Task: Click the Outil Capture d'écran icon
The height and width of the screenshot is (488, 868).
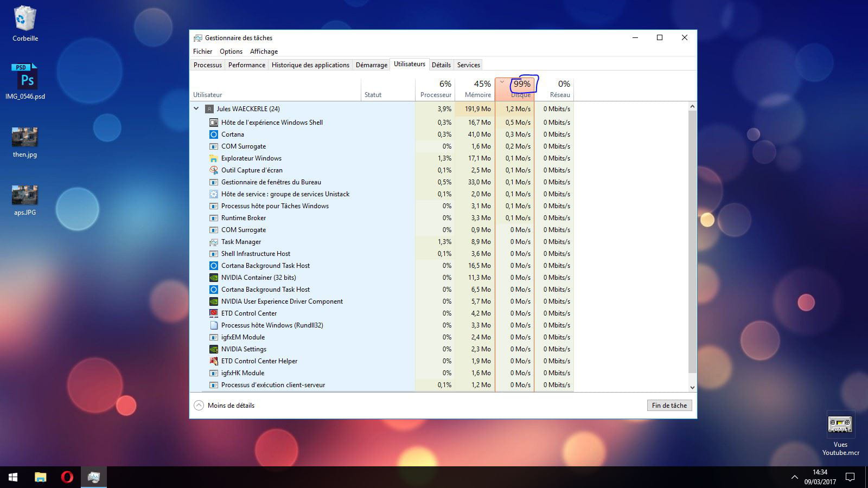Action: (214, 170)
